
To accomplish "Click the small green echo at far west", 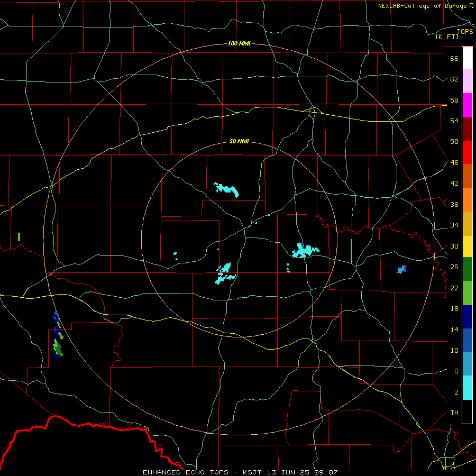I will pyautogui.click(x=19, y=237).
